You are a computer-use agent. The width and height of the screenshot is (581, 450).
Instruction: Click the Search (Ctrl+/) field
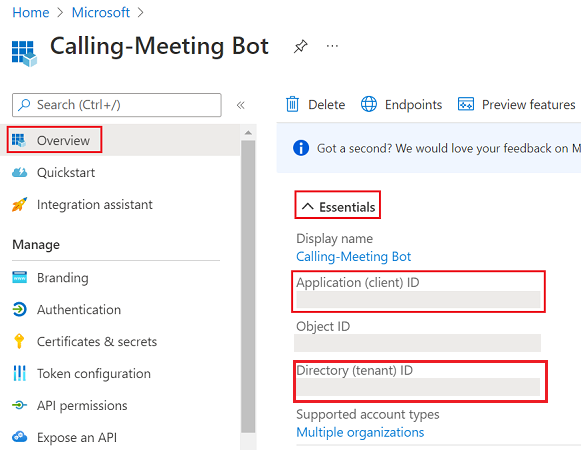click(x=117, y=105)
